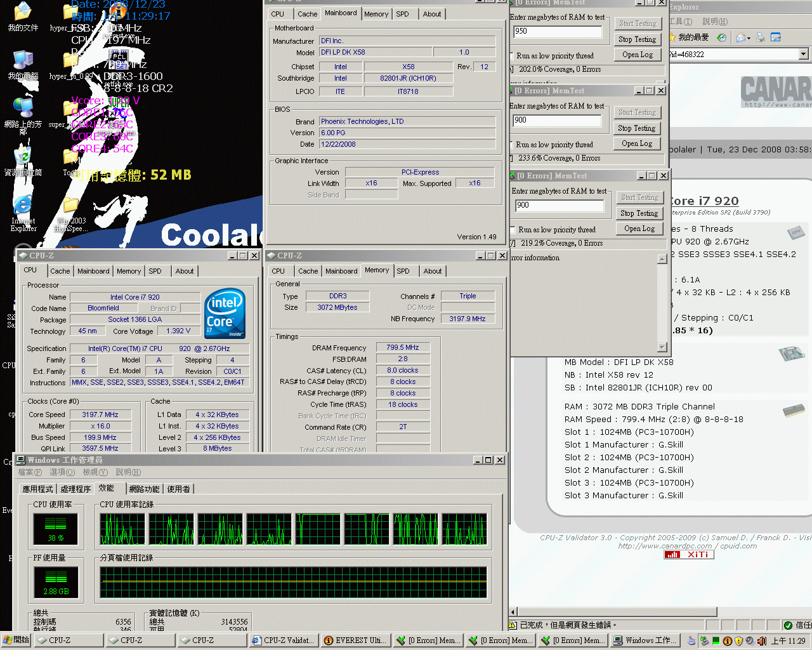Open the Task Manager Processes tab
This screenshot has height=650, width=812.
[x=75, y=489]
